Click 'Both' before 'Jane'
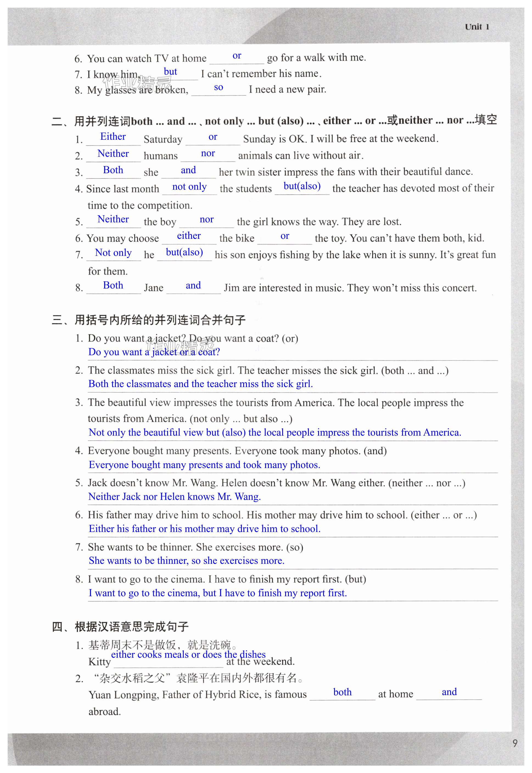The image size is (532, 773). (x=113, y=285)
